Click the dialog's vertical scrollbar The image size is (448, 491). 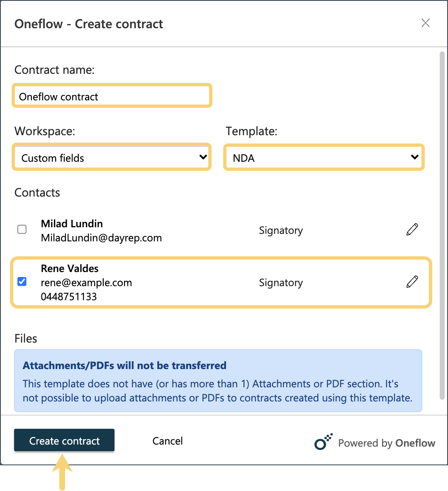coord(442,226)
